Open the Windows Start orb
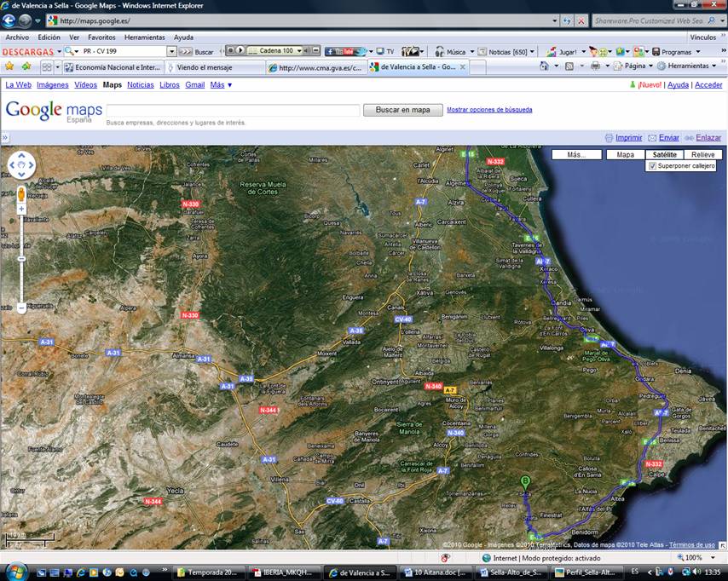The image size is (728, 581). [x=17, y=572]
